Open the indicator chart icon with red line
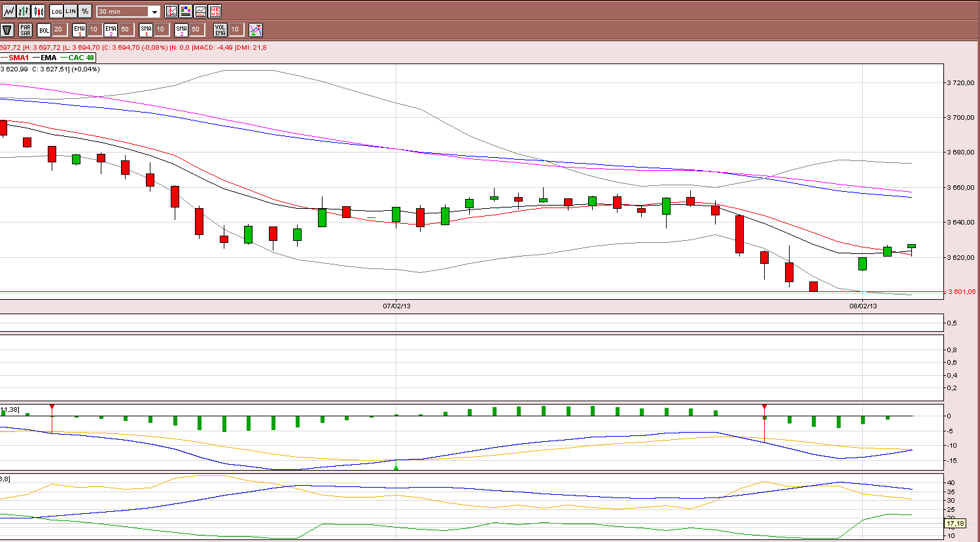This screenshot has height=542, width=980. coord(171,11)
